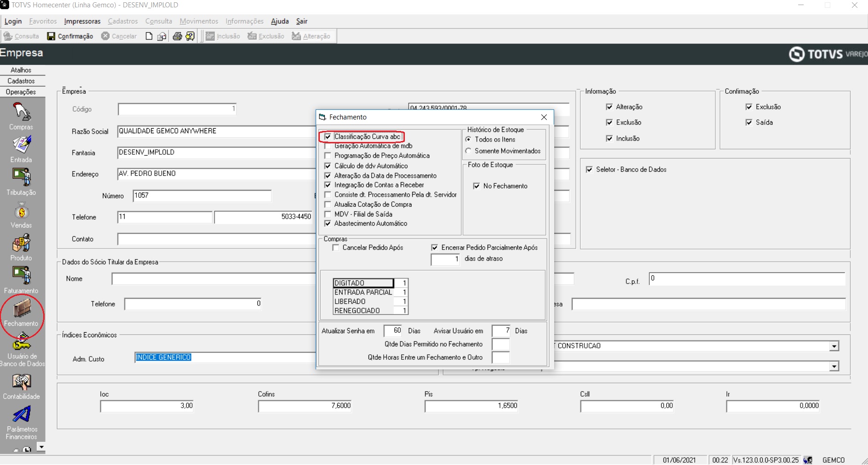Toggle Programação de Preço Automática checkbox

point(328,156)
